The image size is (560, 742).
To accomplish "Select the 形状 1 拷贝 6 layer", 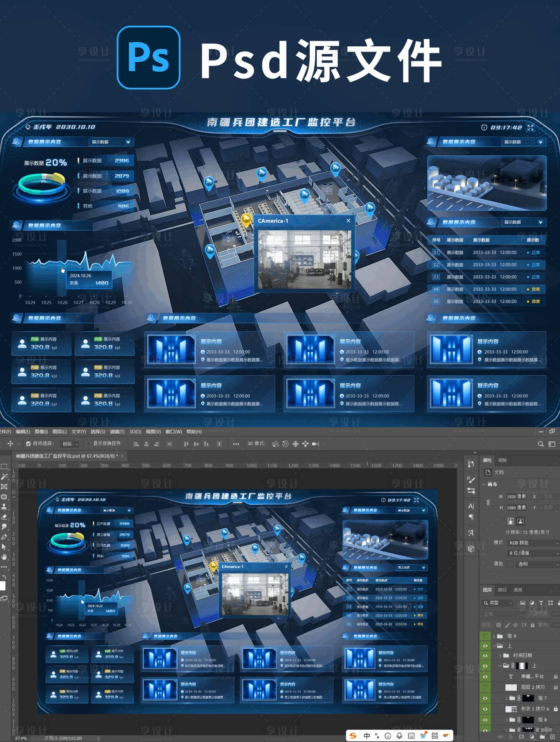I will coord(535,709).
